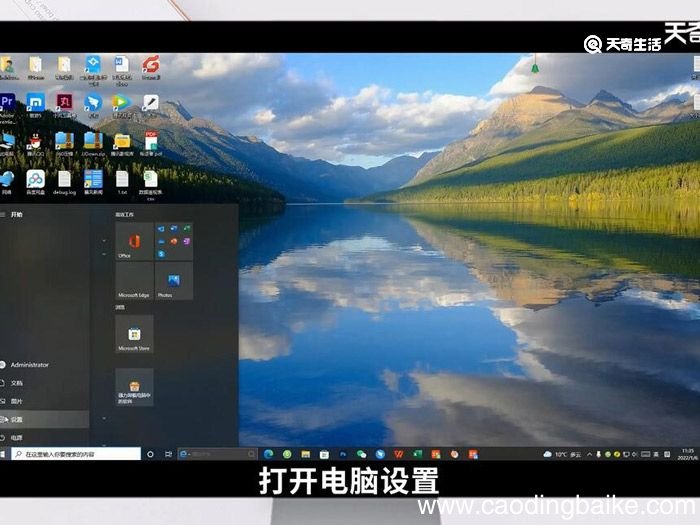Open the WPS document file on desktop
700x525 pixels.
[122, 71]
